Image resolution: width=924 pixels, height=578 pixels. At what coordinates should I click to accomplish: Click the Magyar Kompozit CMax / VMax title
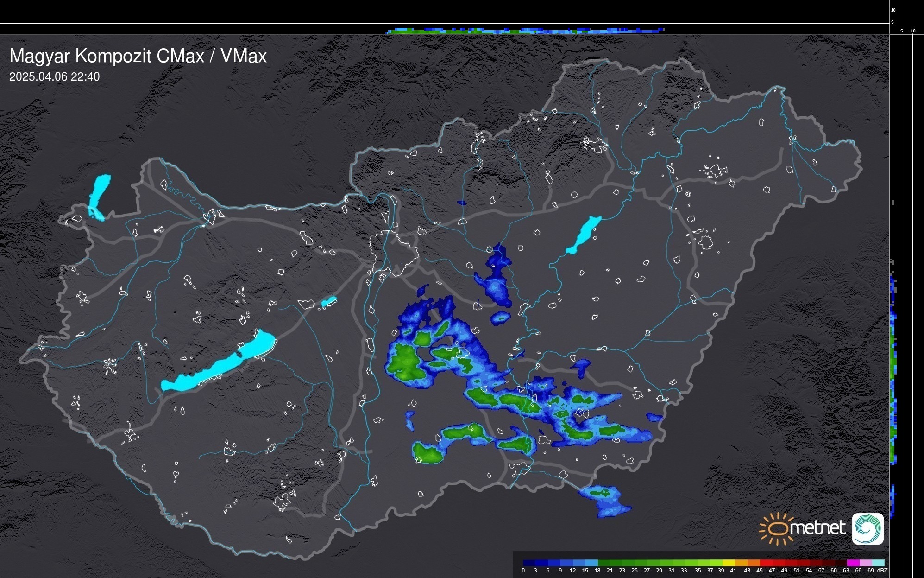[138, 56]
